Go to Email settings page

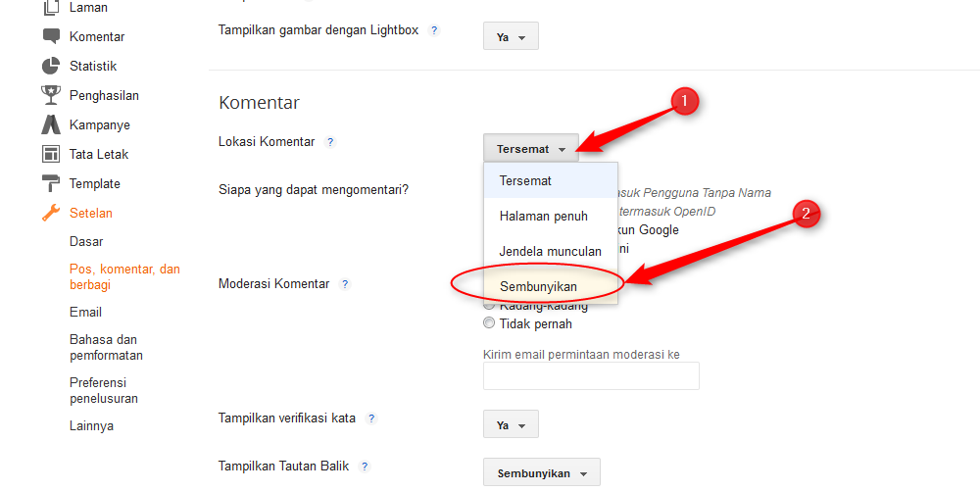[85, 312]
